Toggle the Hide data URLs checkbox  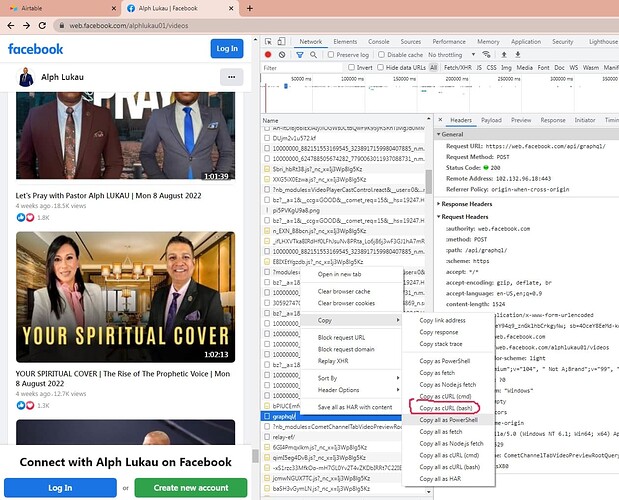click(381, 67)
